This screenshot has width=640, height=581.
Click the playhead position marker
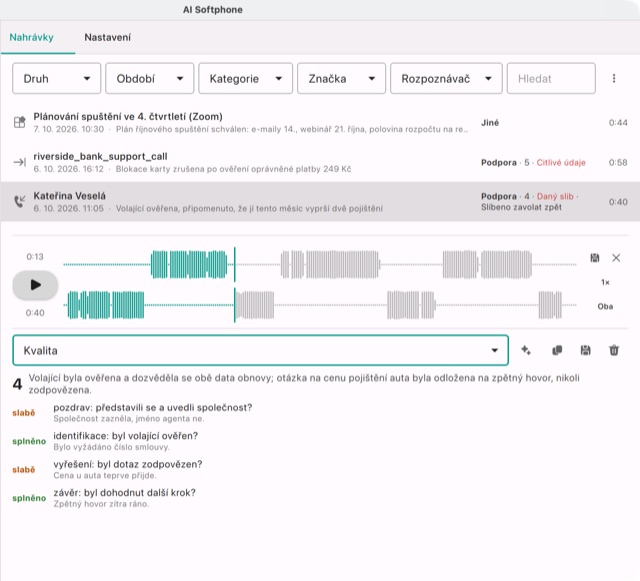[235, 285]
